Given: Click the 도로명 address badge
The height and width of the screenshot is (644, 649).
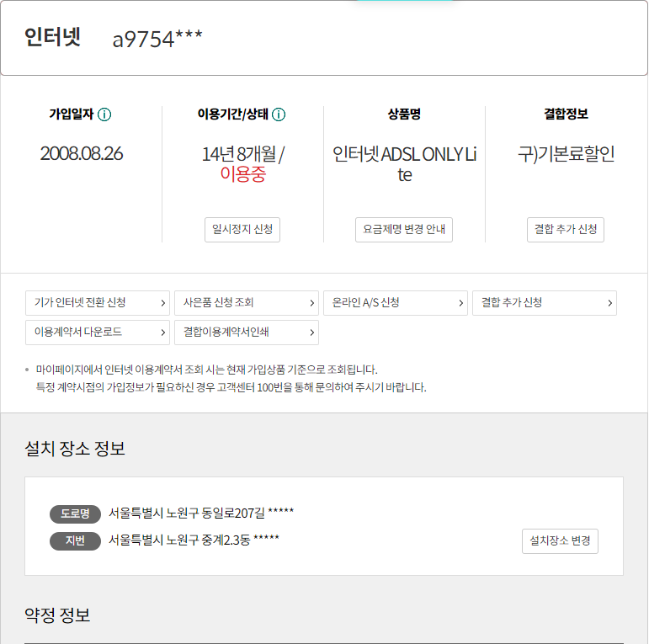Looking at the screenshot, I should pos(75,514).
